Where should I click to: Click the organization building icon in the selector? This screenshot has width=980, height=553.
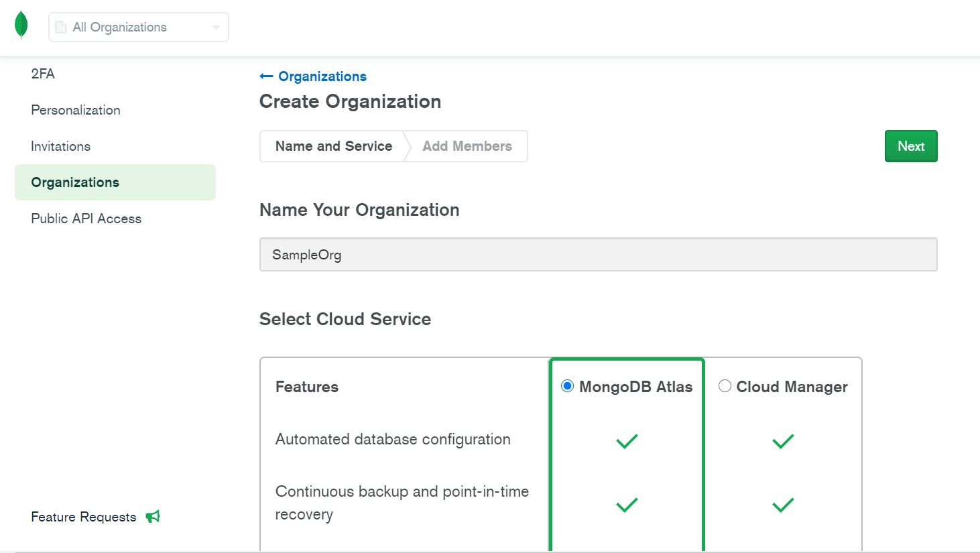62,27
